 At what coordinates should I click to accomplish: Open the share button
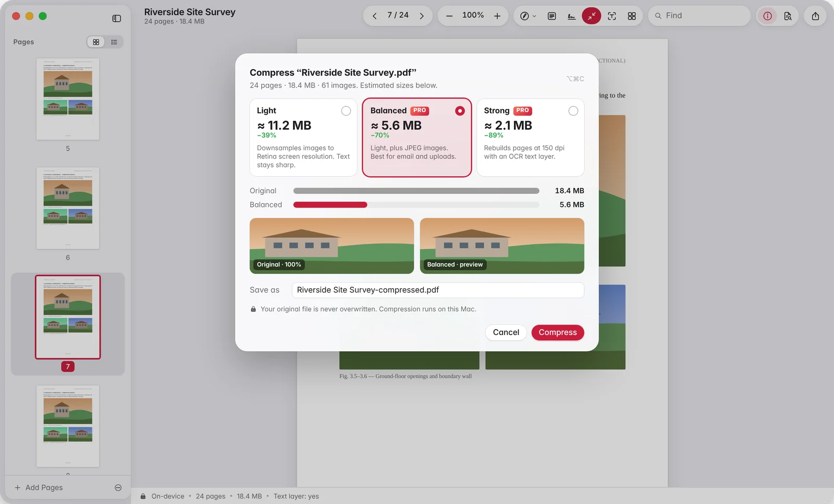[x=815, y=16]
